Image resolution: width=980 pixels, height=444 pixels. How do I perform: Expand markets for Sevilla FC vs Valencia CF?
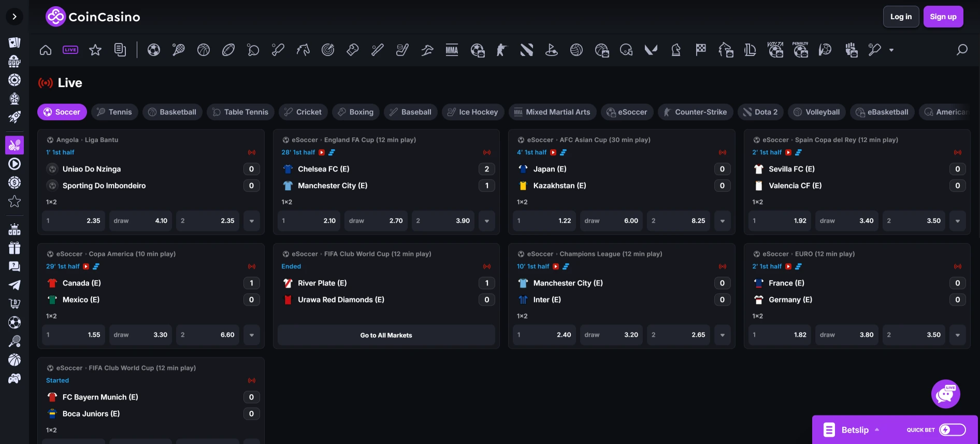(958, 221)
